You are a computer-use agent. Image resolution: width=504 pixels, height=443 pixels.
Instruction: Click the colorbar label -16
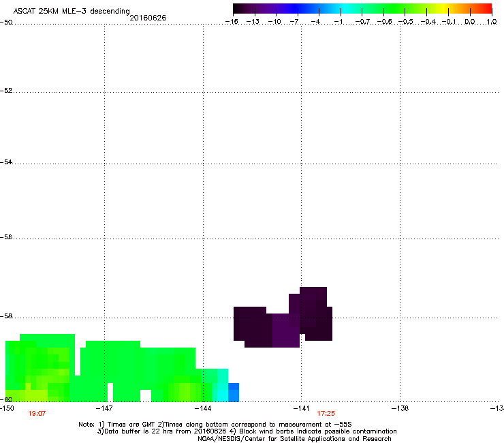(232, 22)
